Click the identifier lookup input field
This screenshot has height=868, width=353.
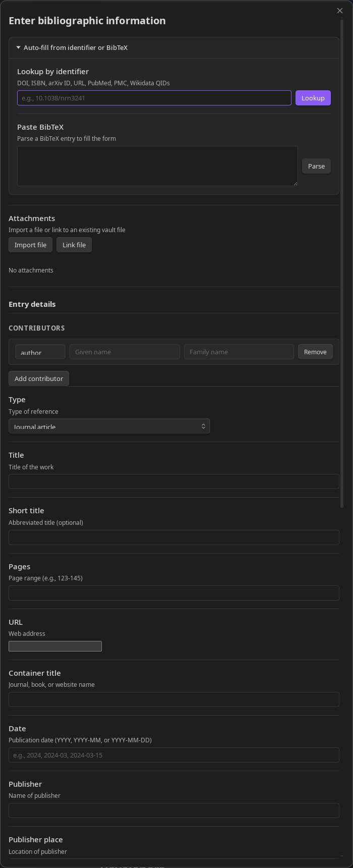coord(154,98)
